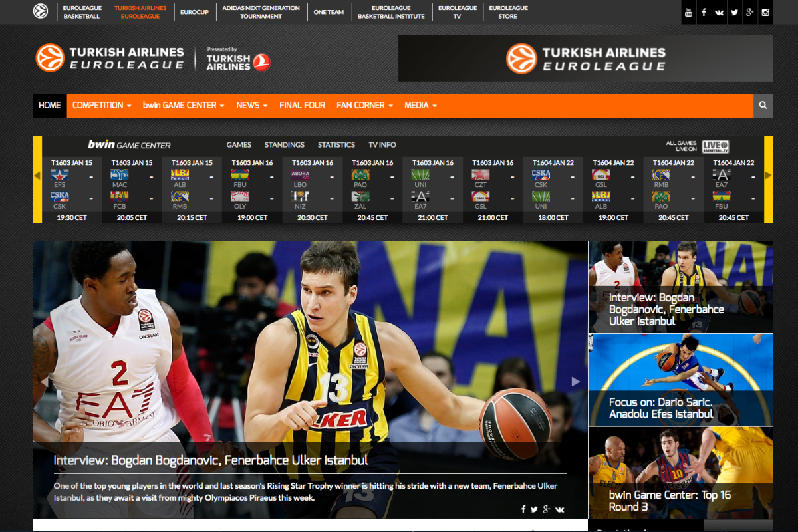Select the UNI vs EA7 21:00 CET game
Viewport: 798px width, 532px height.
click(x=433, y=190)
